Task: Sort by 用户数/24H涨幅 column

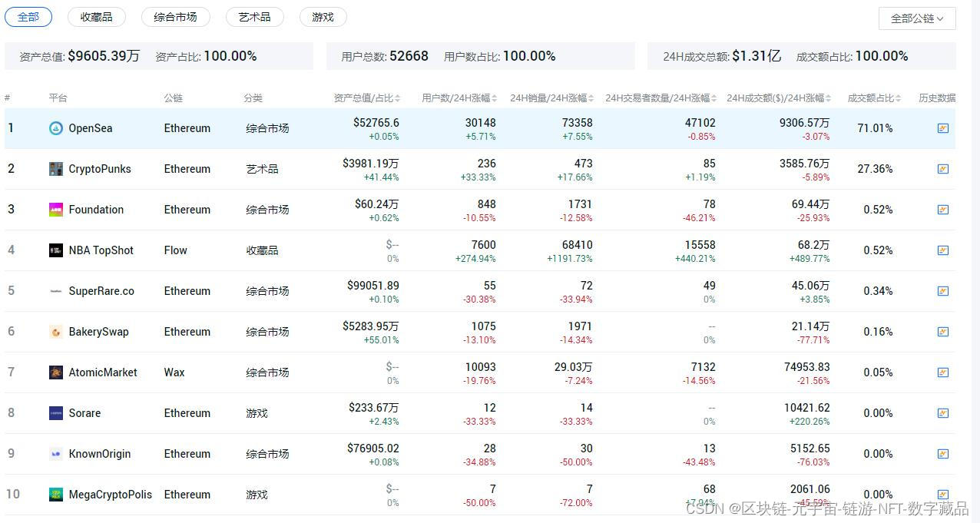Action: [459, 98]
